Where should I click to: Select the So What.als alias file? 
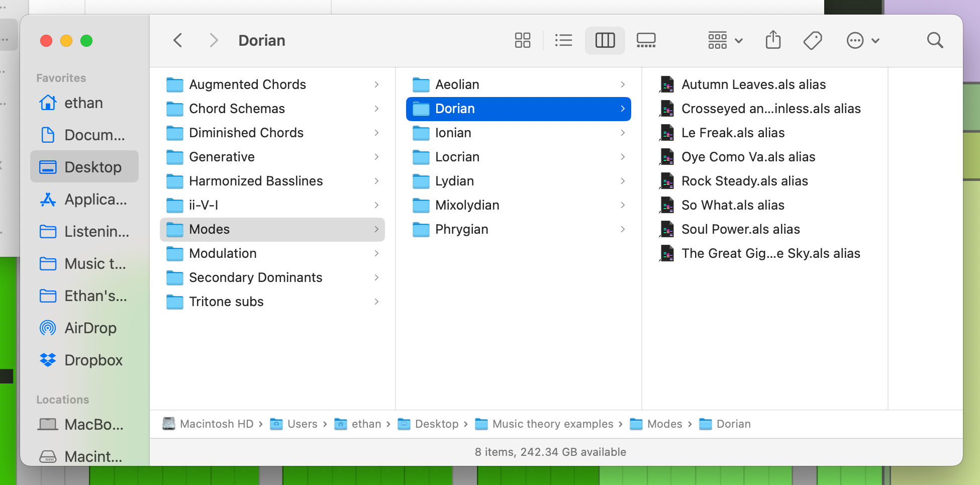[x=732, y=205]
